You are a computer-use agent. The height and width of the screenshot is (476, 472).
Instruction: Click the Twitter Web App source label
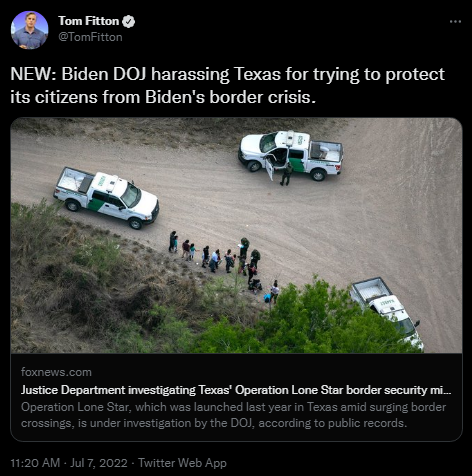click(182, 463)
